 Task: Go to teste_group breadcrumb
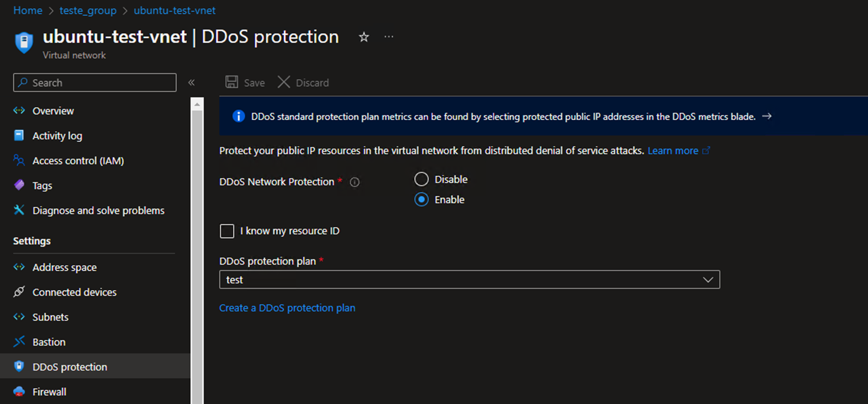click(x=88, y=10)
